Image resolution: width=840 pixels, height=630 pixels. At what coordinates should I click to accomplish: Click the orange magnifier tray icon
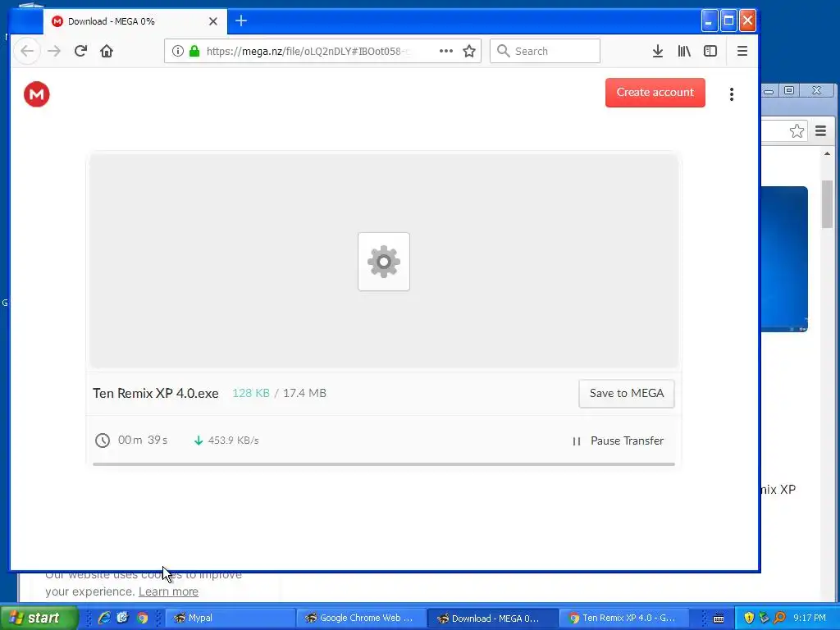click(779, 618)
